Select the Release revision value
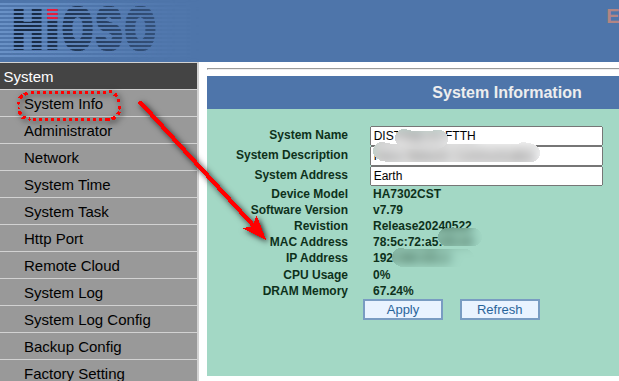Screen dimensions: 619x381 click(422, 225)
